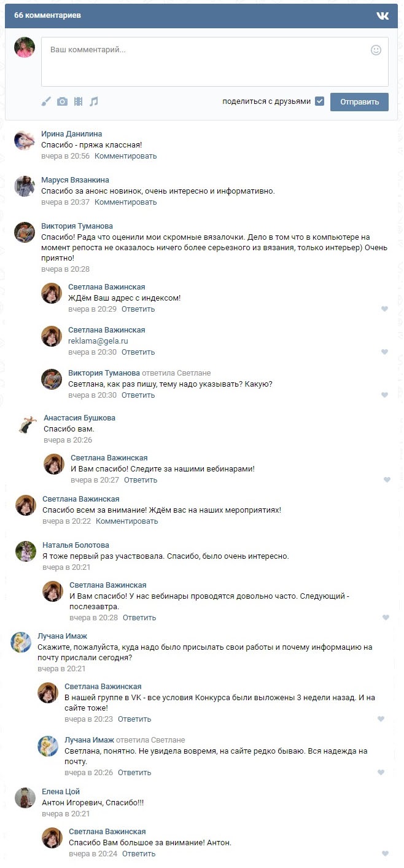Attach a photo with camera icon
Screen dimensions: 404x868
click(62, 101)
